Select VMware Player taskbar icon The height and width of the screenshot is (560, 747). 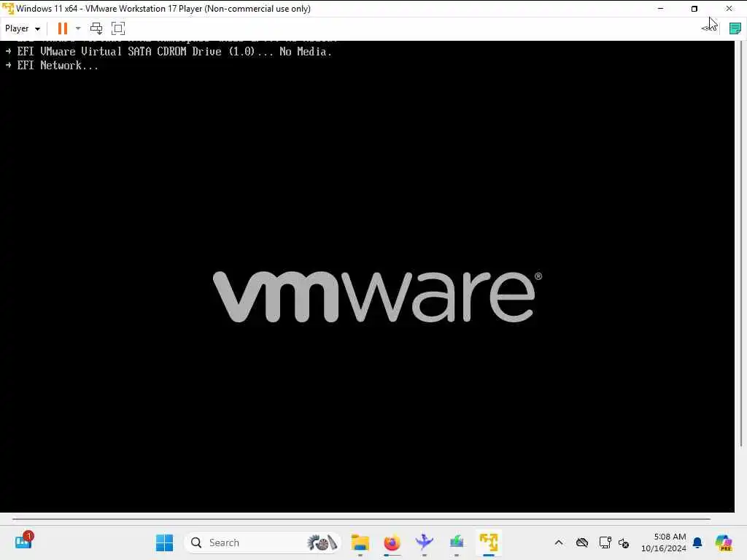(488, 542)
